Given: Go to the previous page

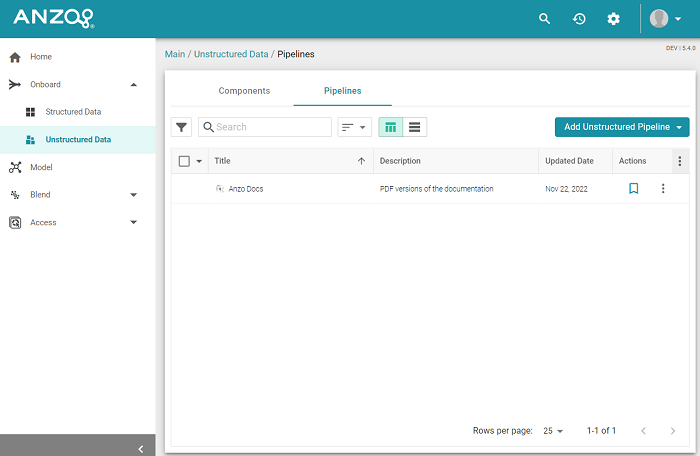Looking at the screenshot, I should coord(643,431).
